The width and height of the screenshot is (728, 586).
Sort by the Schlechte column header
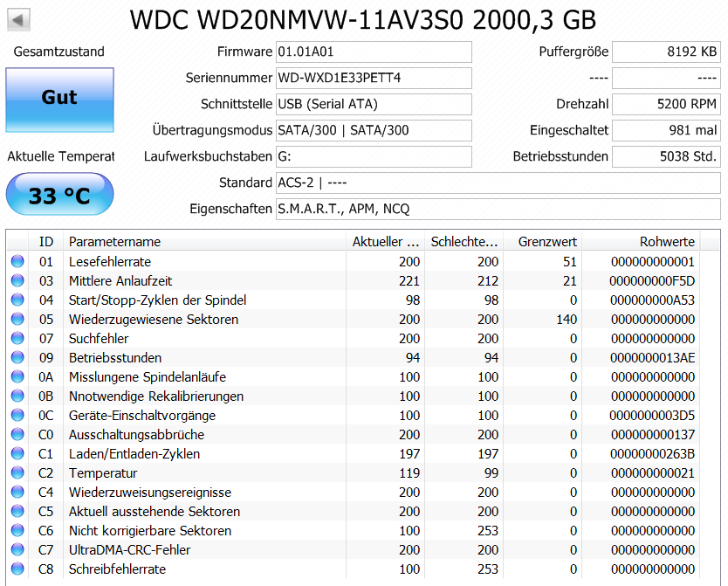click(464, 241)
